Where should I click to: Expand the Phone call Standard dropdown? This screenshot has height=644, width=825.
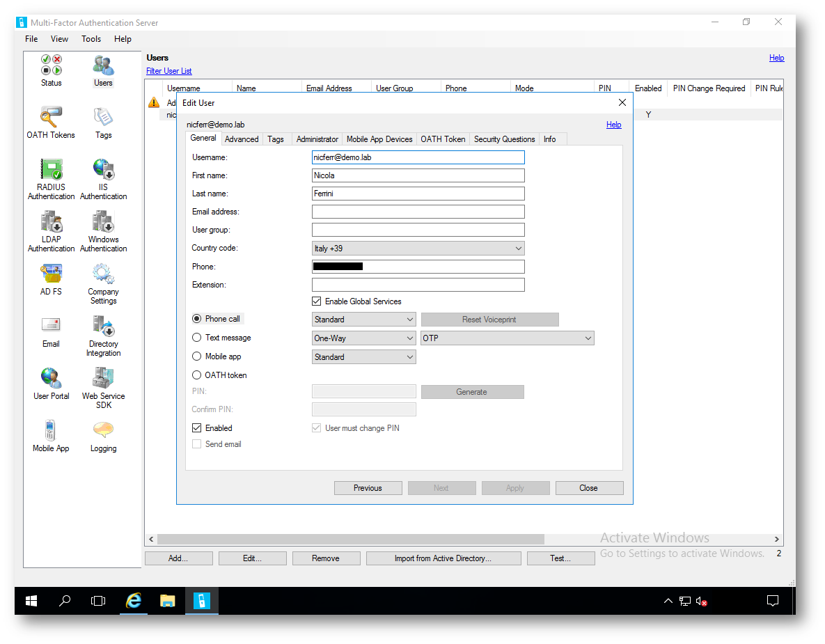tap(410, 320)
